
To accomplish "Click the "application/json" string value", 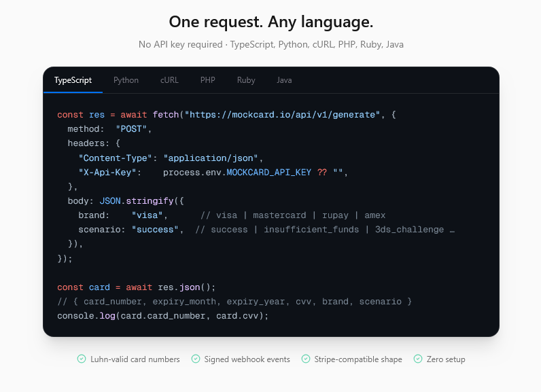I will pyautogui.click(x=211, y=158).
